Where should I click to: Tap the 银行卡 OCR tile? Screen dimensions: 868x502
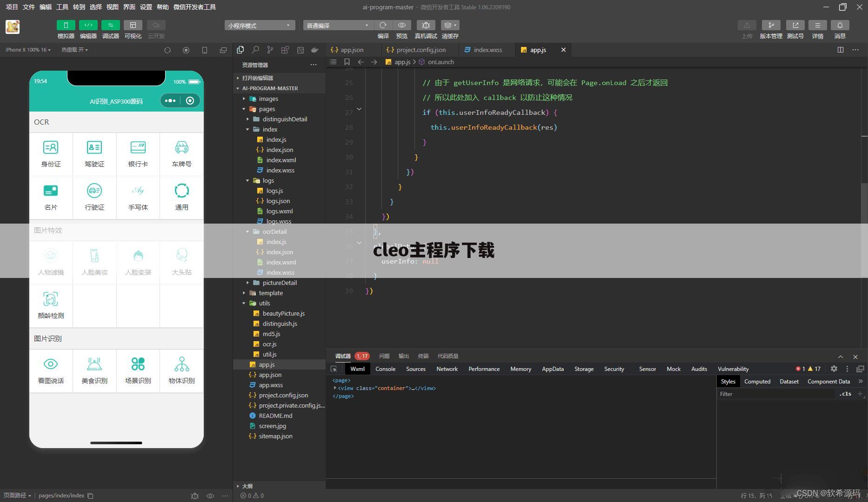138,154
